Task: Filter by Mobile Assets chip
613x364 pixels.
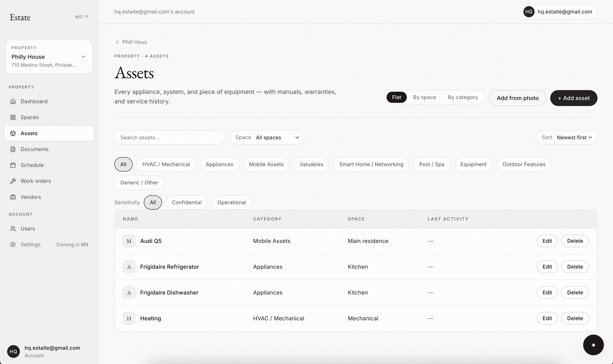Action: pos(266,164)
